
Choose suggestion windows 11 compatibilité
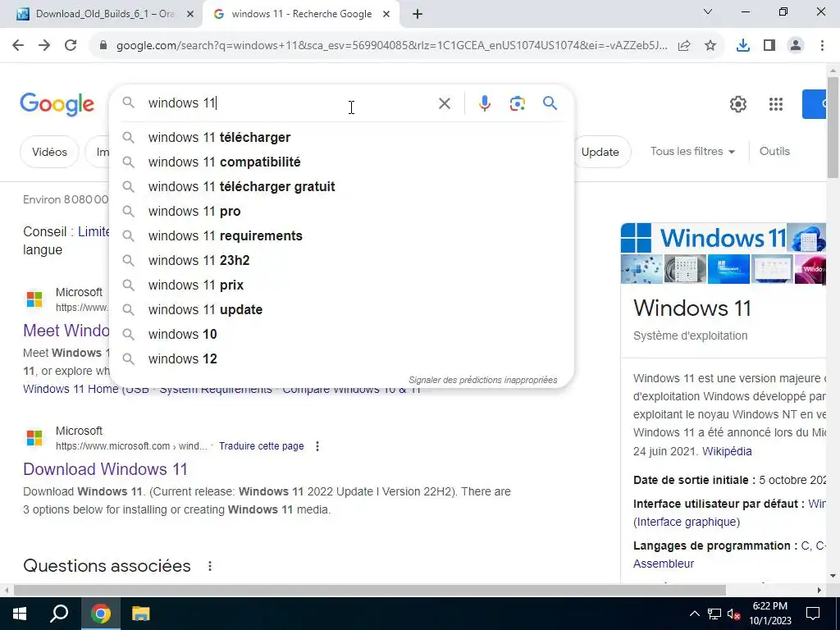[x=341, y=162]
